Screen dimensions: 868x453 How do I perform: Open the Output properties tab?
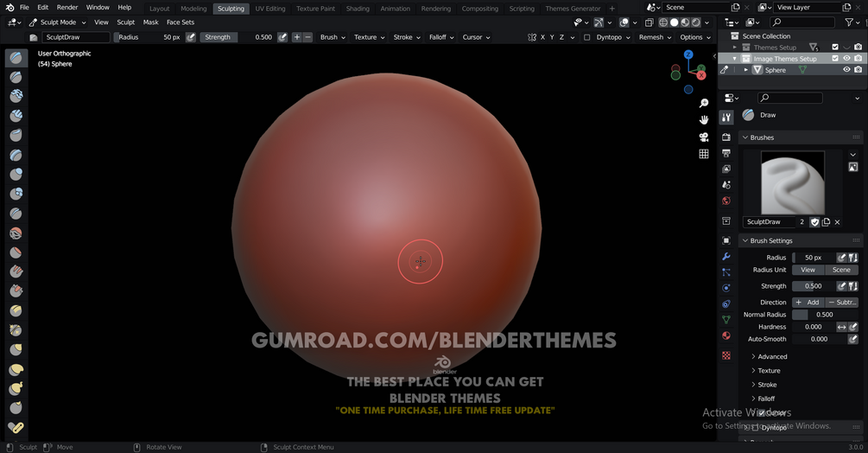pyautogui.click(x=726, y=153)
